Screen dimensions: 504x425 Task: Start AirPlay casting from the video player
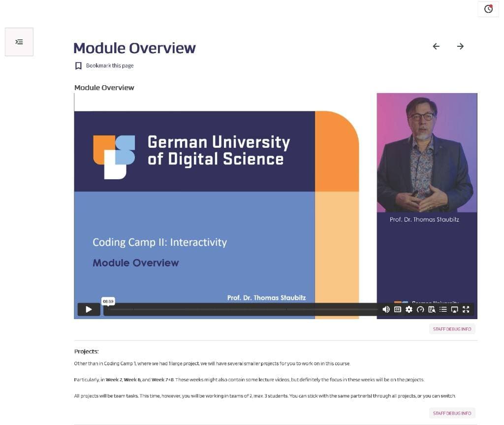454,309
